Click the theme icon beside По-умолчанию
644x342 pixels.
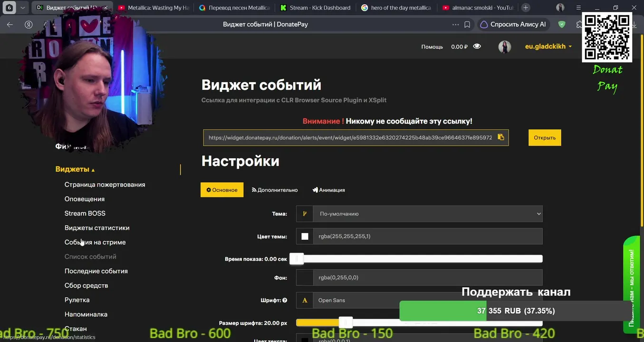point(305,214)
